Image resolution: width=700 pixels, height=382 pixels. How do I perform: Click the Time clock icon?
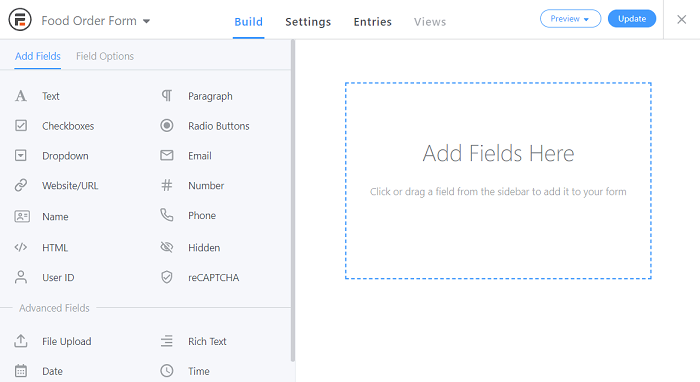pyautogui.click(x=167, y=371)
